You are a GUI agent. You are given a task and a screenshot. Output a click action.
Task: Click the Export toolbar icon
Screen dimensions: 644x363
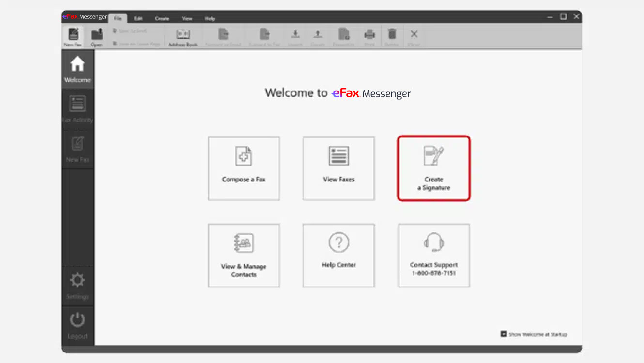click(318, 36)
